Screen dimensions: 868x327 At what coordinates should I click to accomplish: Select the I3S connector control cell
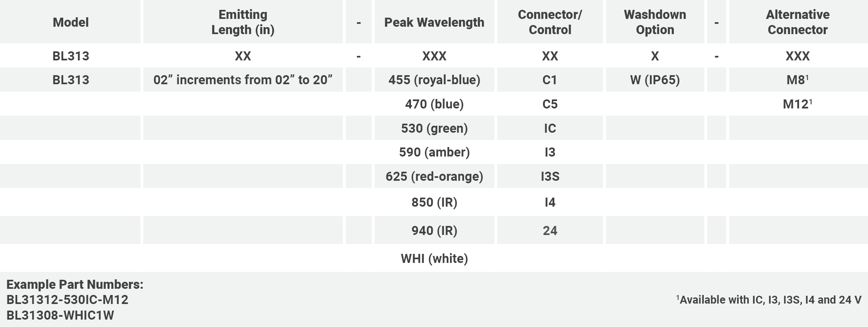(x=550, y=176)
